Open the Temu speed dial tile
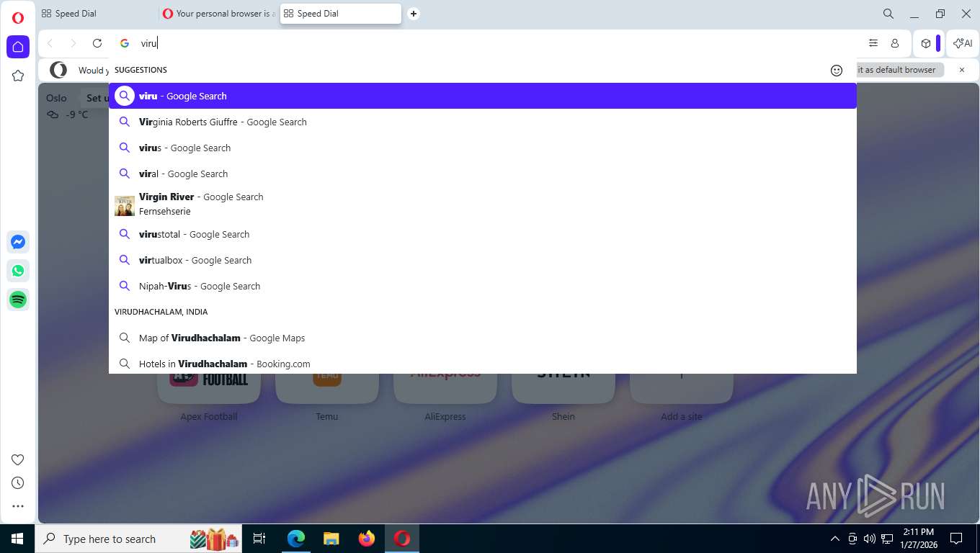This screenshot has height=553, width=980. click(x=327, y=389)
